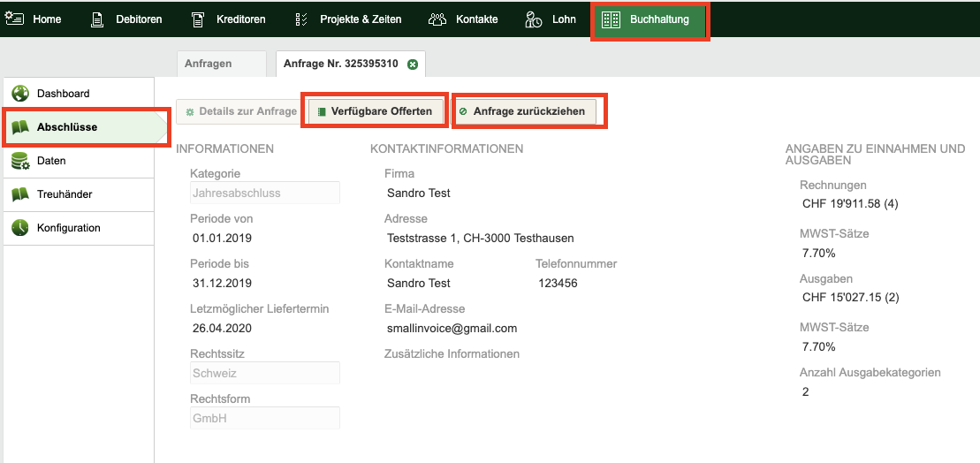Switch to the Anfragen tab
This screenshot has height=463, width=980.
click(221, 64)
